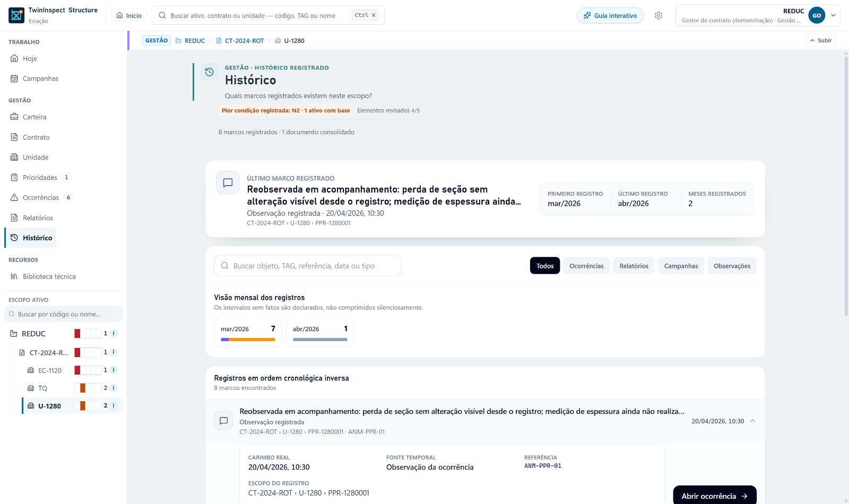
Task: Show info for U-1280 scope row
Action: (x=114, y=405)
